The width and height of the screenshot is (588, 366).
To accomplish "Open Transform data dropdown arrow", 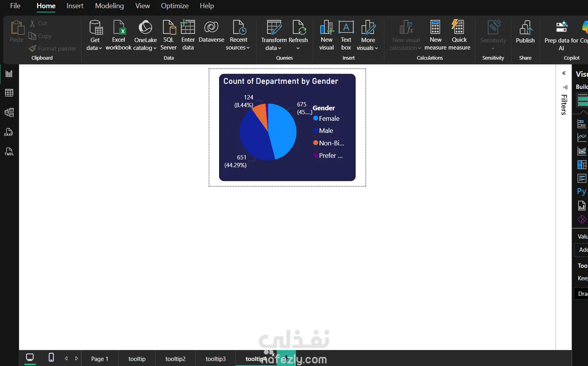I will pyautogui.click(x=280, y=48).
